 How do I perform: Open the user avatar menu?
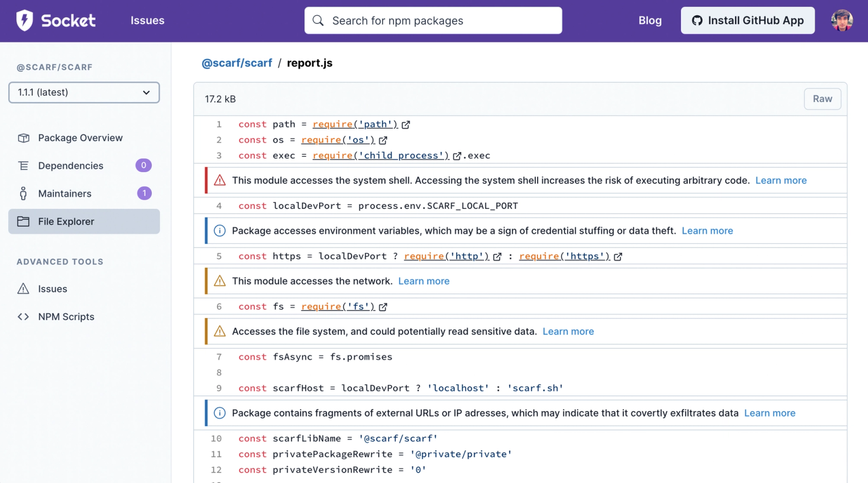tap(841, 21)
